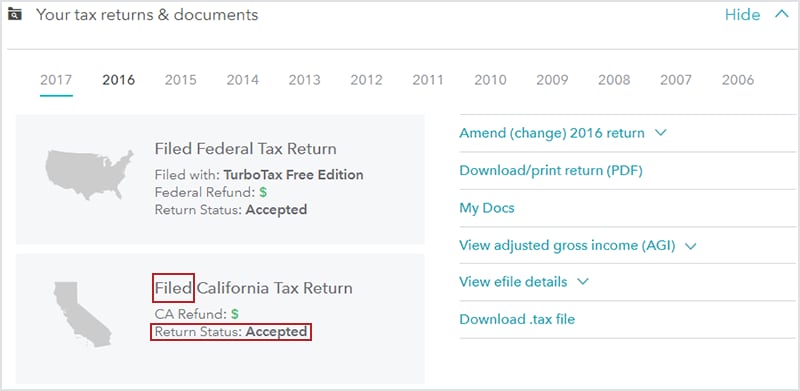The width and height of the screenshot is (800, 391).
Task: Open the 2006 tax year tab
Action: coord(738,80)
